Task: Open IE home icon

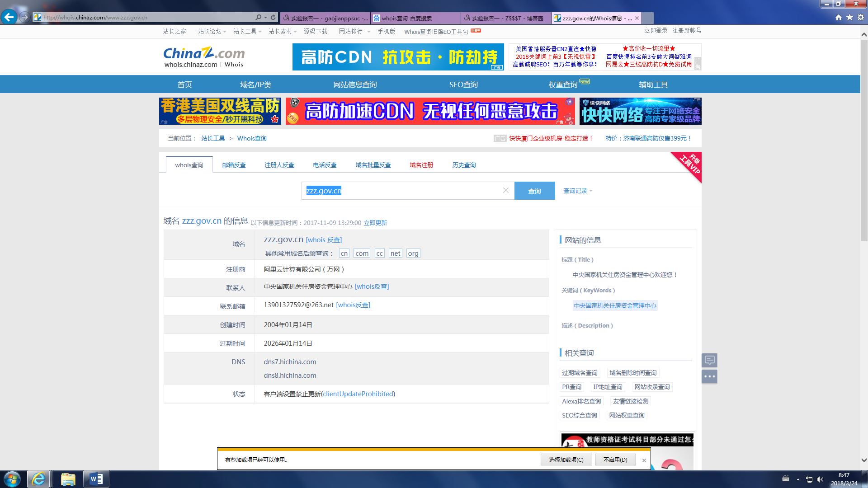Action: [838, 17]
